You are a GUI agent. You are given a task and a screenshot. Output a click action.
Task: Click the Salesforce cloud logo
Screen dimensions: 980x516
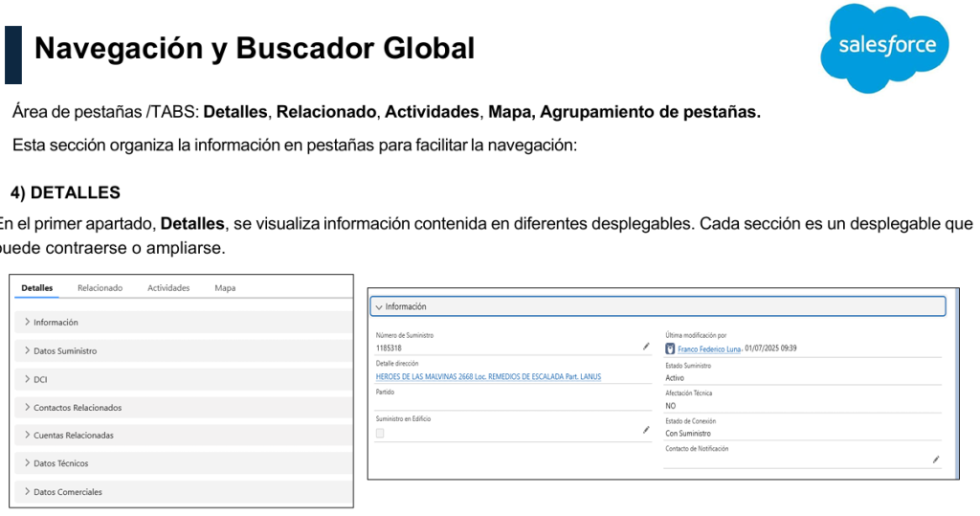(885, 46)
